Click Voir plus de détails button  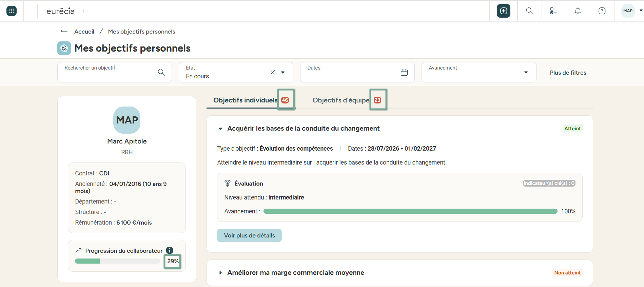tap(249, 235)
